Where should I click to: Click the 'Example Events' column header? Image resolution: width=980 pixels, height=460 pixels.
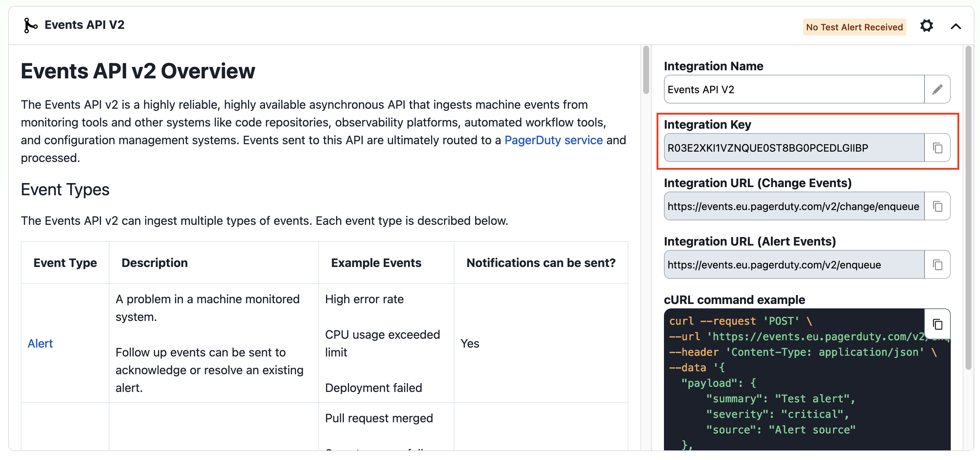[376, 263]
